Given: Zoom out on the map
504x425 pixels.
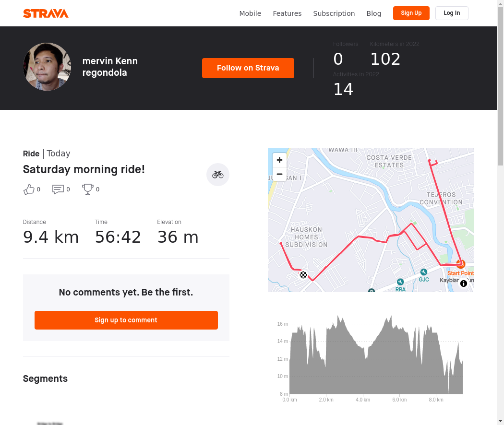Looking at the screenshot, I should pos(280,174).
